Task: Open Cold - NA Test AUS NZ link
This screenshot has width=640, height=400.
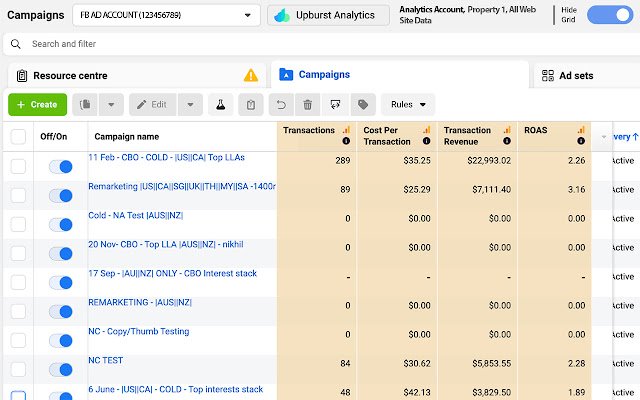Action: click(x=136, y=216)
